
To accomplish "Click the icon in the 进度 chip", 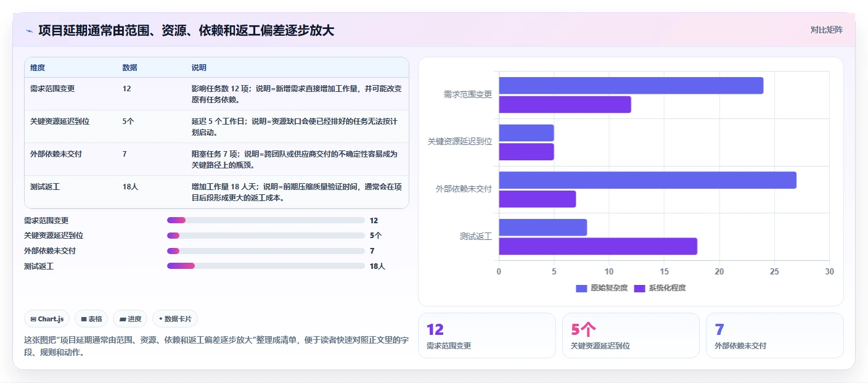I will coord(123,319).
